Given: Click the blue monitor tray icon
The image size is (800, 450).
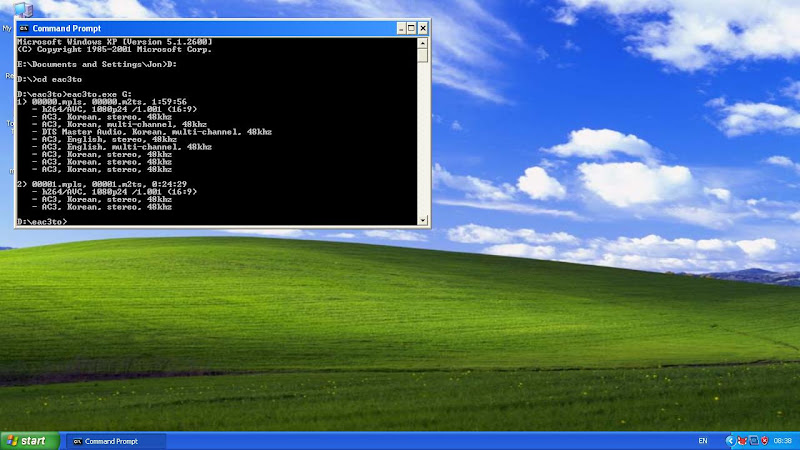Looking at the screenshot, I should coord(754,441).
